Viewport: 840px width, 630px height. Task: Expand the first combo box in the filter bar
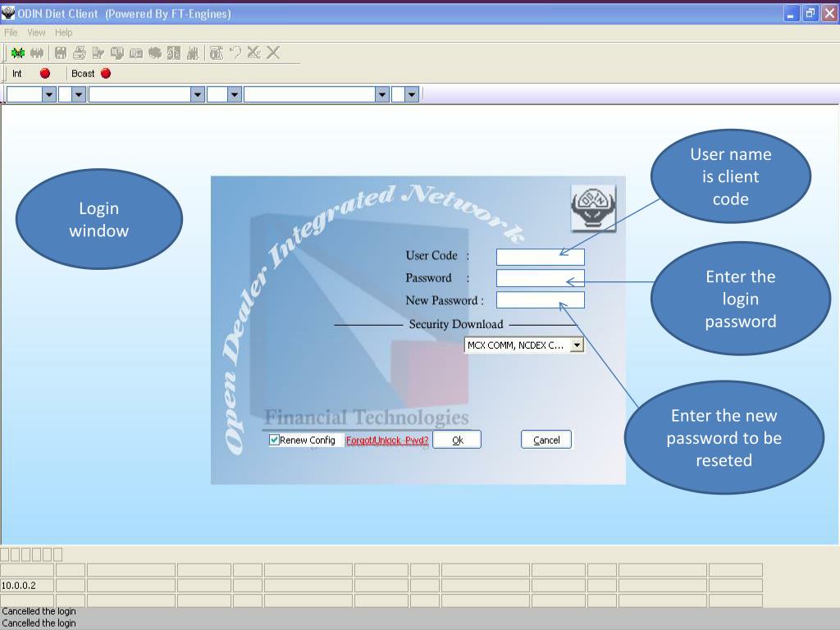point(48,95)
